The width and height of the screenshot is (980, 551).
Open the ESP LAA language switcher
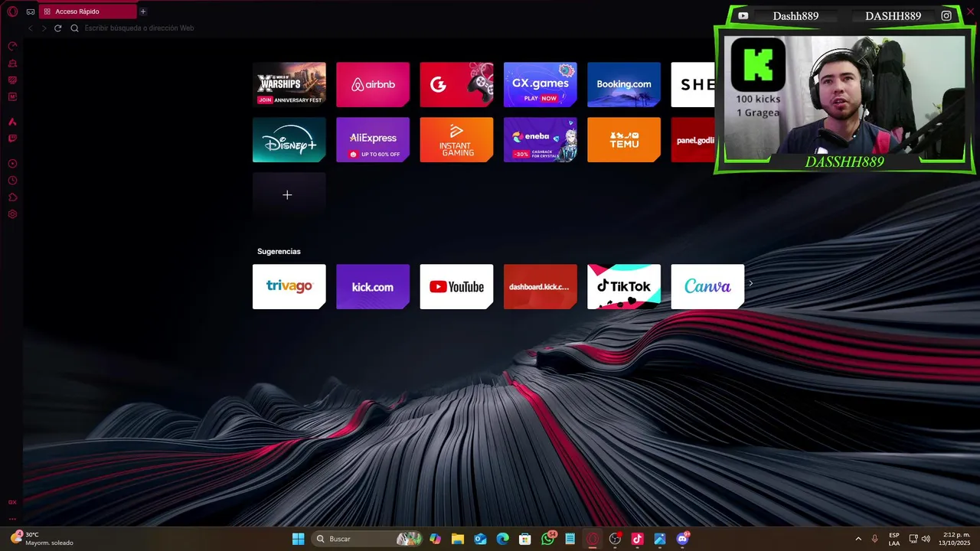click(x=894, y=539)
